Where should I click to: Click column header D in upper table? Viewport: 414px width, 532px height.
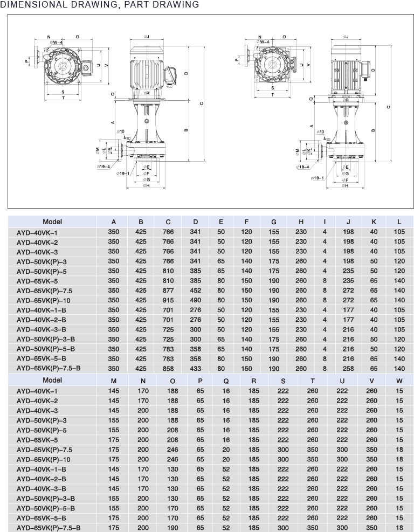click(x=196, y=222)
